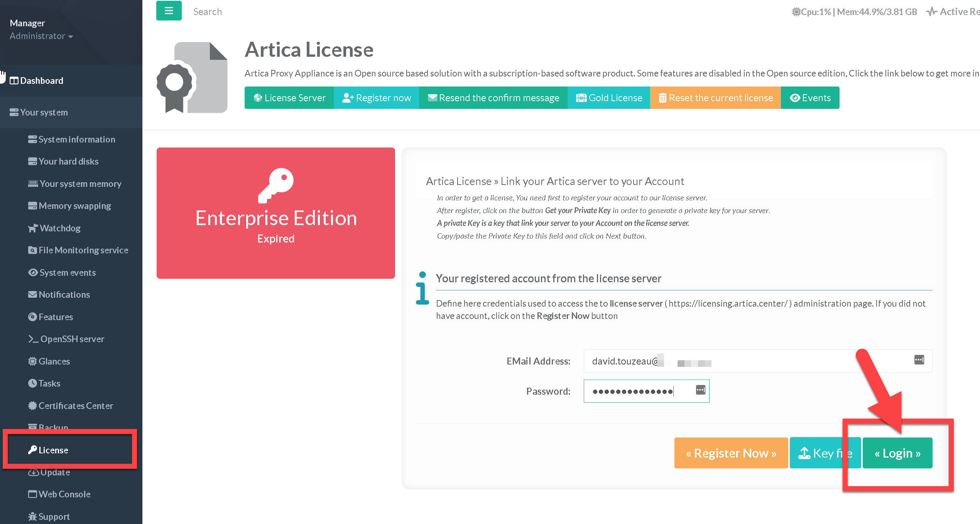
Task: Click the password manager icon in Password field
Action: tap(700, 390)
